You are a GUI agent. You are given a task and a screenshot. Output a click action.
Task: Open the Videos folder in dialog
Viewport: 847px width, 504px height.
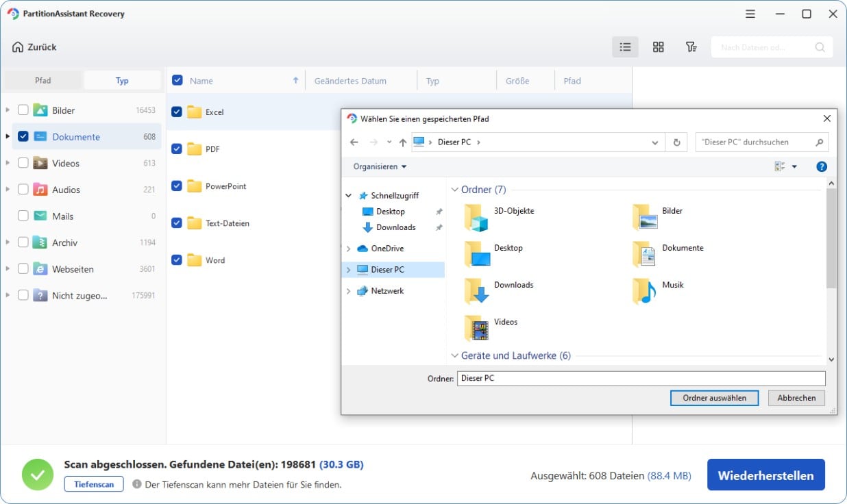(x=491, y=327)
